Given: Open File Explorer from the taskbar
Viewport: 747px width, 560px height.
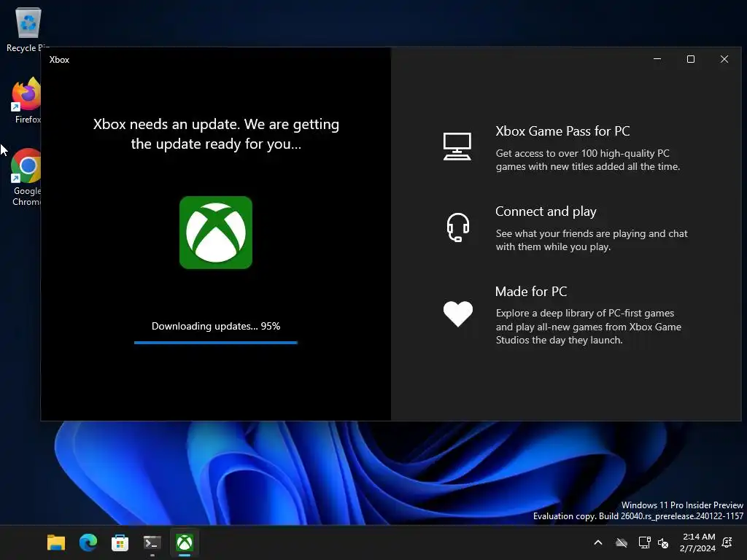Looking at the screenshot, I should pos(56,542).
